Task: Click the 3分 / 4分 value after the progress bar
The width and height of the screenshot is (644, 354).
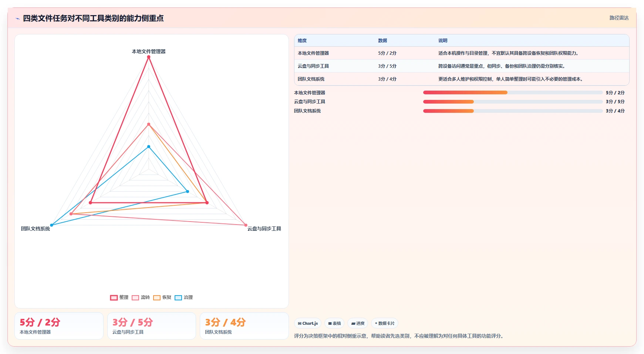Action: [x=615, y=111]
